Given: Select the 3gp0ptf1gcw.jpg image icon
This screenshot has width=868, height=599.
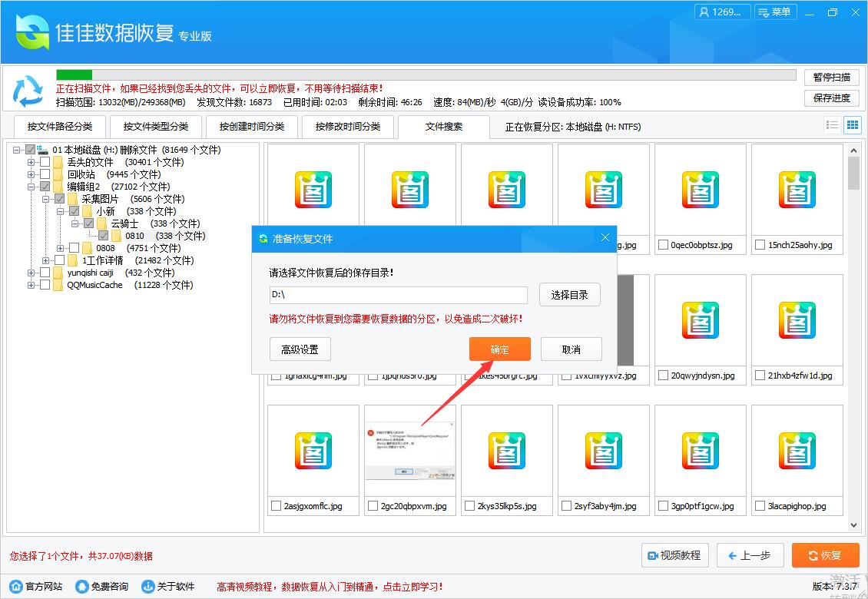Looking at the screenshot, I should (x=701, y=451).
